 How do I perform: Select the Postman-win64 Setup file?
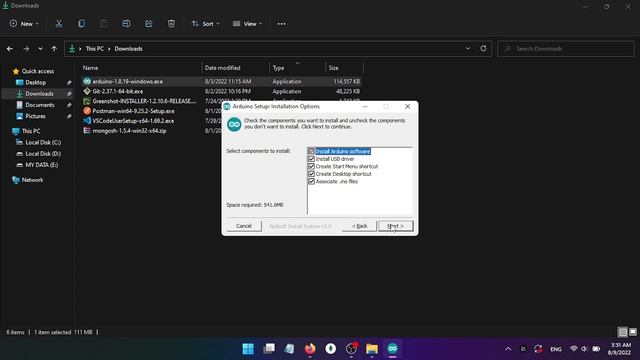pyautogui.click(x=133, y=111)
